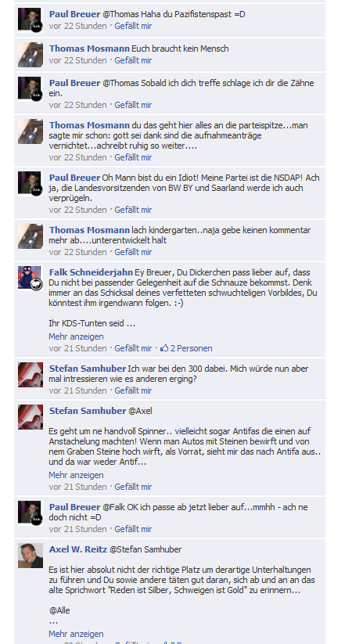Expand Falk Schneiderjahn's comment with Mehr anzeigen

[x=76, y=336]
